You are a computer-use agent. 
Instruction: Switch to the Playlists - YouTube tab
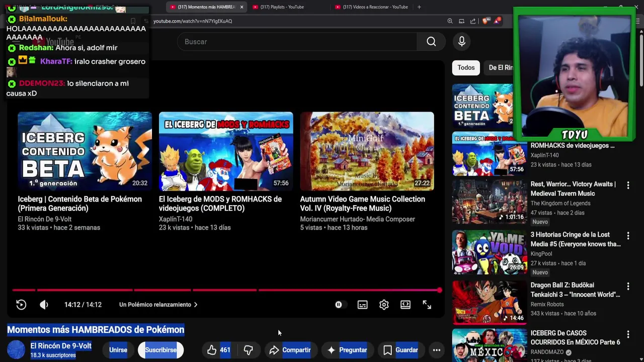click(x=288, y=7)
